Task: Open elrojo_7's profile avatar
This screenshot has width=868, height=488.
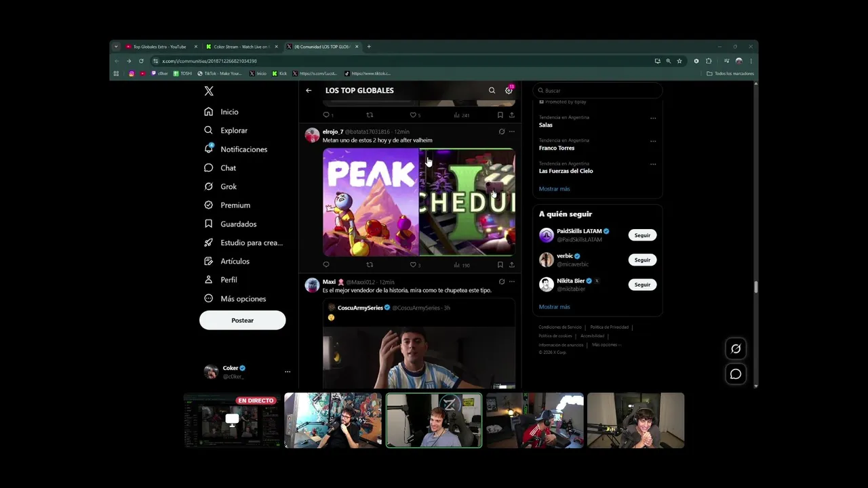Action: [312, 135]
